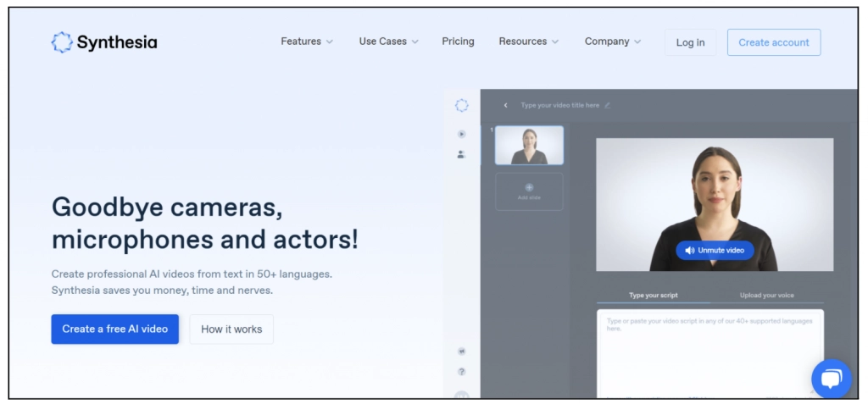Expand the Features menu chevron
868x404 pixels.
click(330, 42)
